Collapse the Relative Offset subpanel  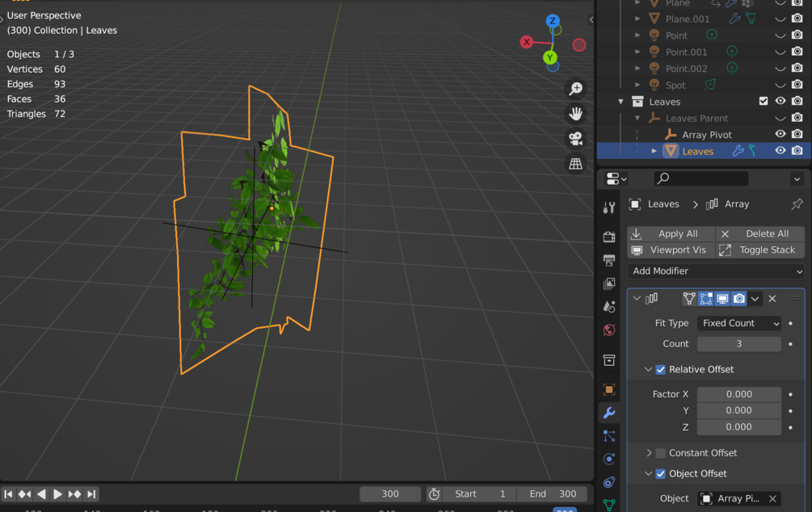(x=648, y=370)
